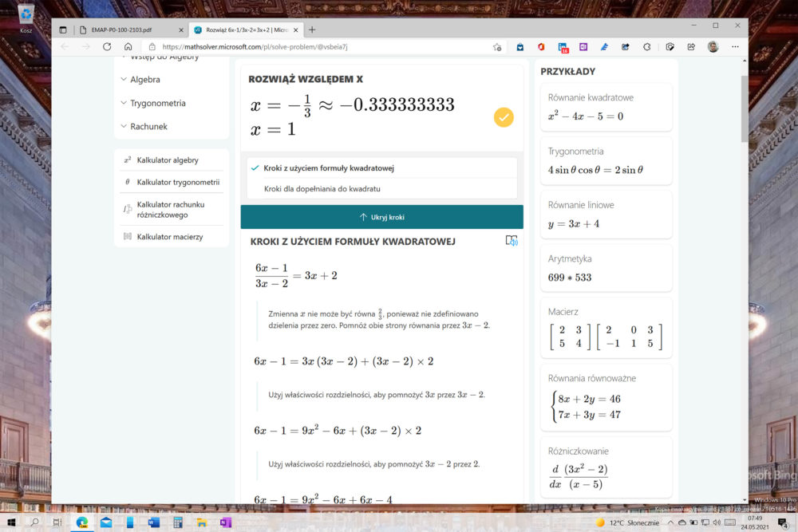The height and width of the screenshot is (532, 798).
Task: Close the EMAP-P0-100-2103.pdf tab
Action: pos(180,30)
